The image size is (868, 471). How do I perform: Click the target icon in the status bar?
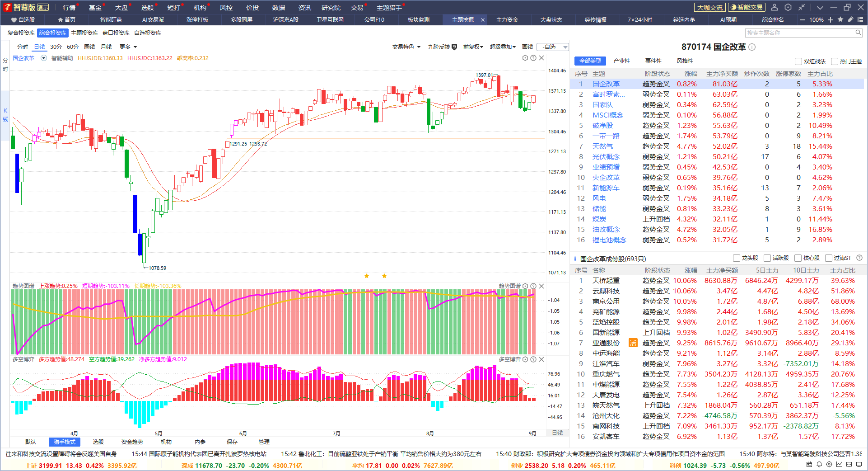click(829, 465)
